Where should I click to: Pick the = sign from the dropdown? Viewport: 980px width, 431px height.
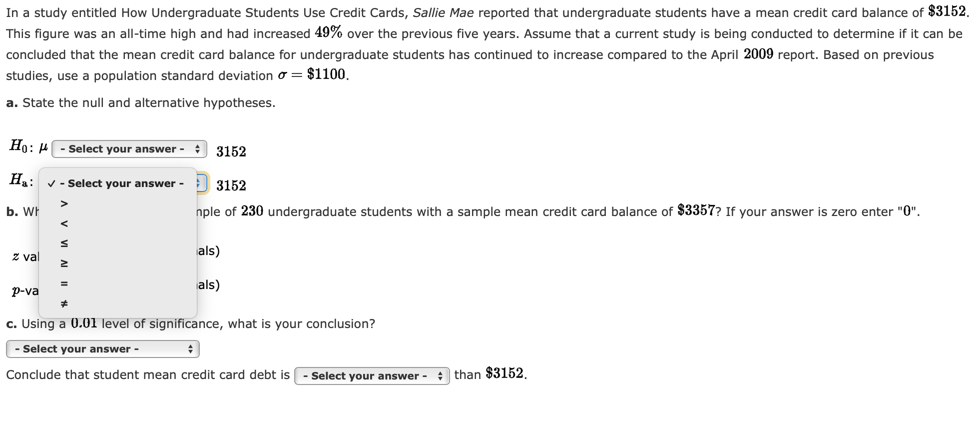point(63,283)
